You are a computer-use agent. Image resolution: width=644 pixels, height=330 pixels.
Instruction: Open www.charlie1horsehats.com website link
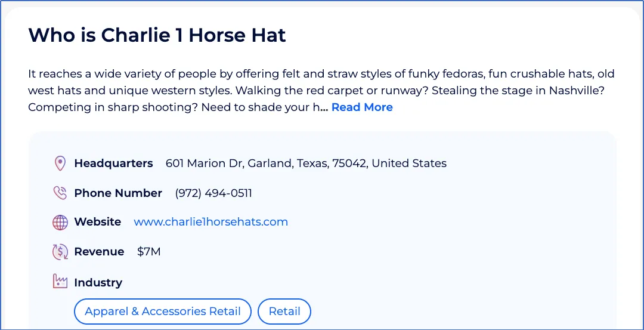click(210, 222)
